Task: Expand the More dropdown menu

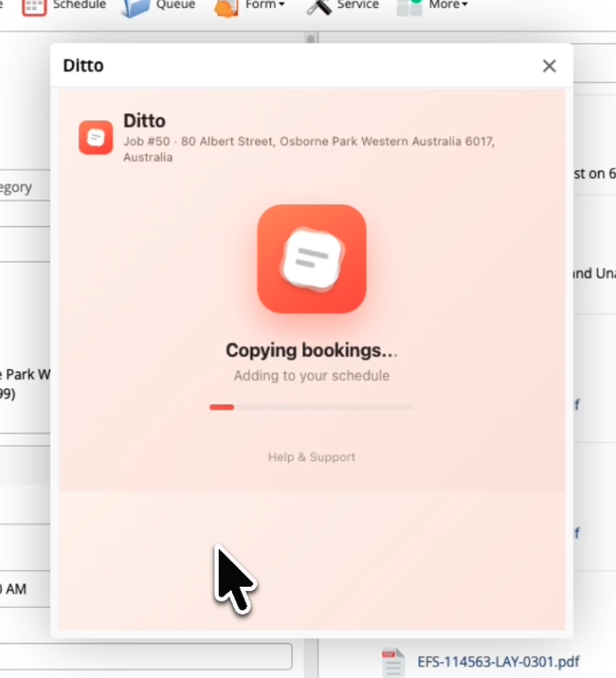Action: click(x=448, y=4)
